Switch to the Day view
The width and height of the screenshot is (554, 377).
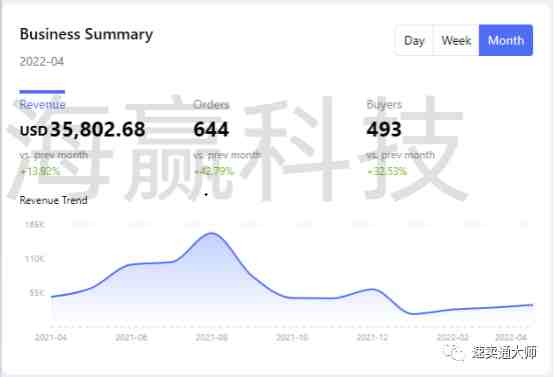pyautogui.click(x=414, y=40)
